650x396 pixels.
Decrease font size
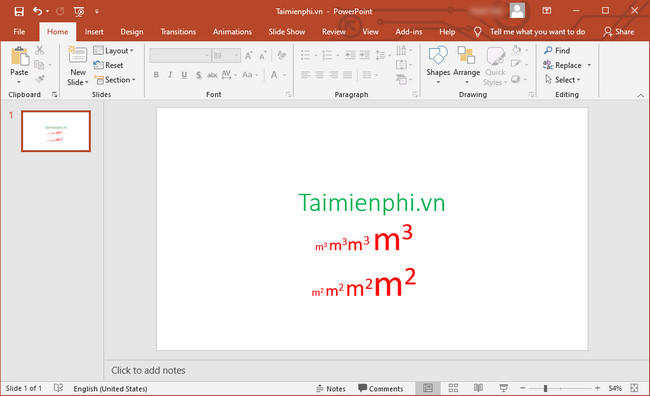pos(262,56)
